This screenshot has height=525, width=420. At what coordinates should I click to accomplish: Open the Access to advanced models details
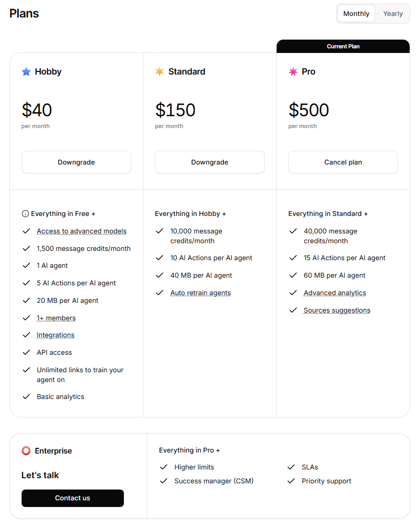pos(81,231)
